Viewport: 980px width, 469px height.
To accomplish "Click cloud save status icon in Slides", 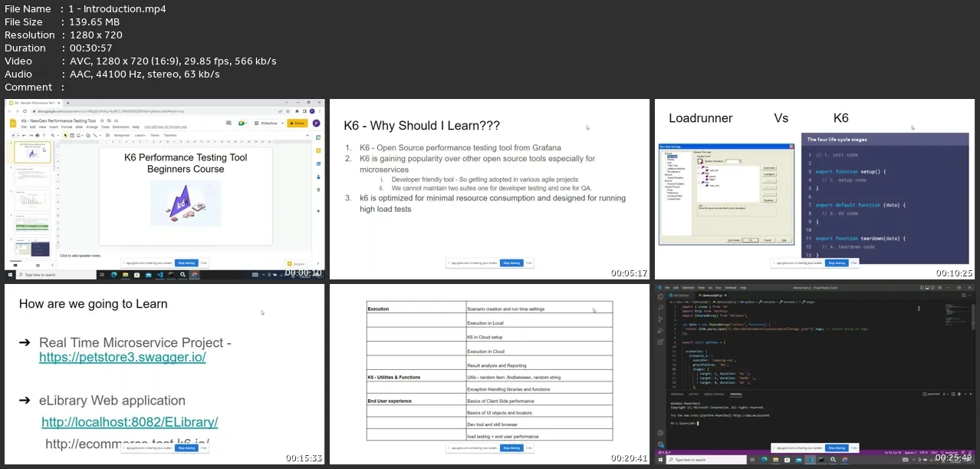I will [116, 121].
